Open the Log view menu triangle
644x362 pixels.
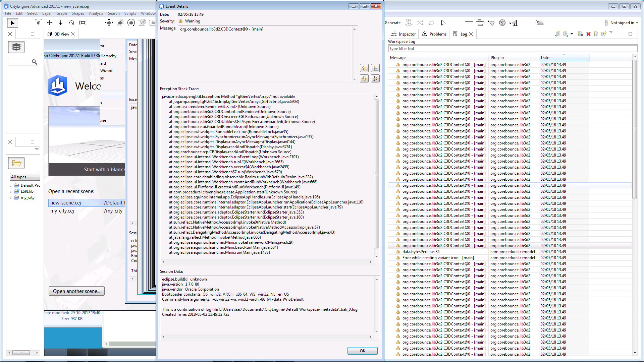click(611, 33)
